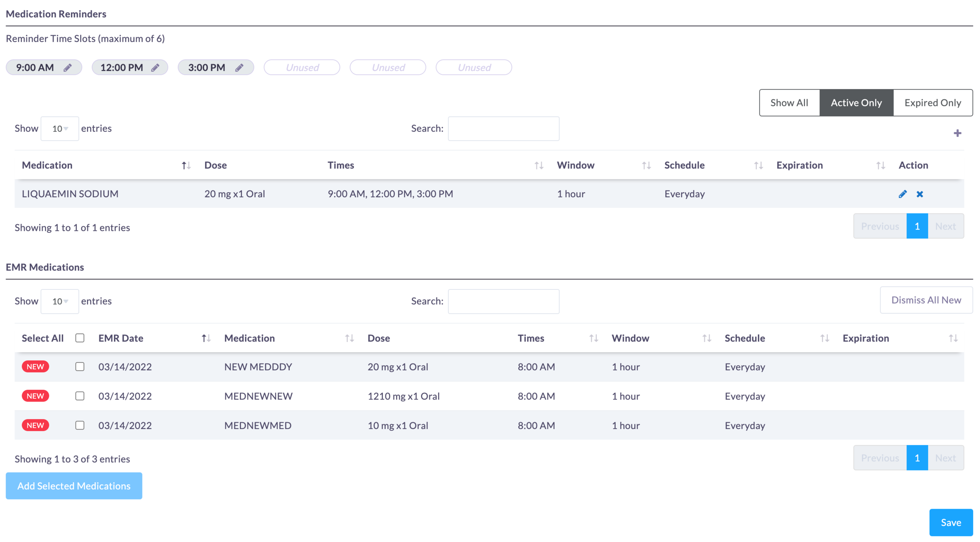Image resolution: width=980 pixels, height=542 pixels.
Task: Check the Select All checkbox
Action: click(80, 338)
